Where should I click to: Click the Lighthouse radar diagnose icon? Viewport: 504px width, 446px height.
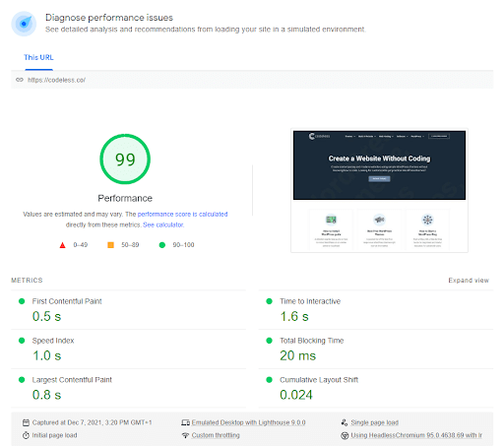coord(24,24)
